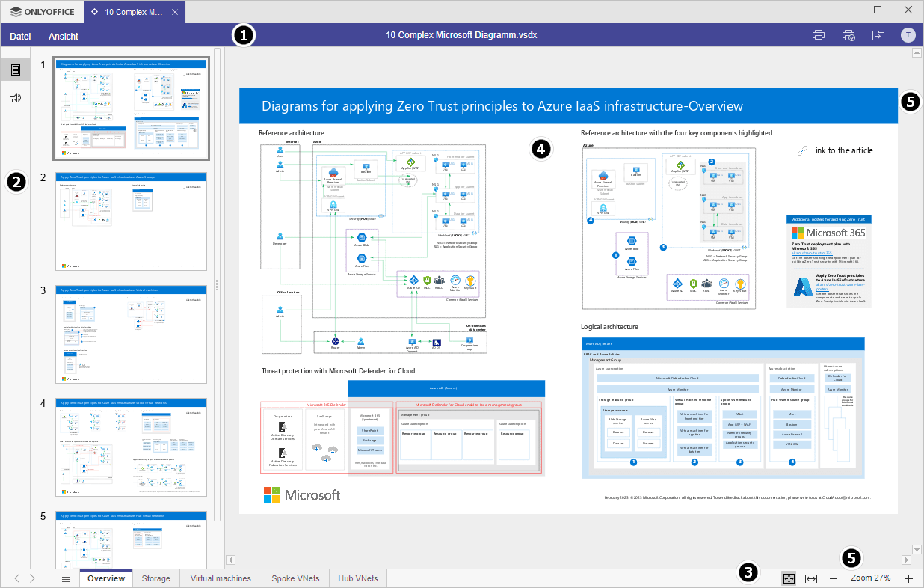924x588 pixels.
Task: Click the Fit to width icon
Action: (811, 578)
